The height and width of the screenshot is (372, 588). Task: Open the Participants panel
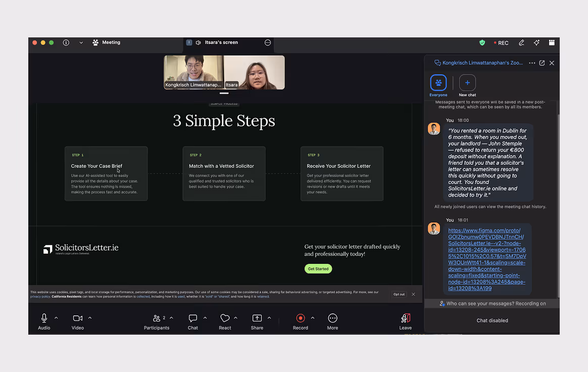(x=157, y=321)
